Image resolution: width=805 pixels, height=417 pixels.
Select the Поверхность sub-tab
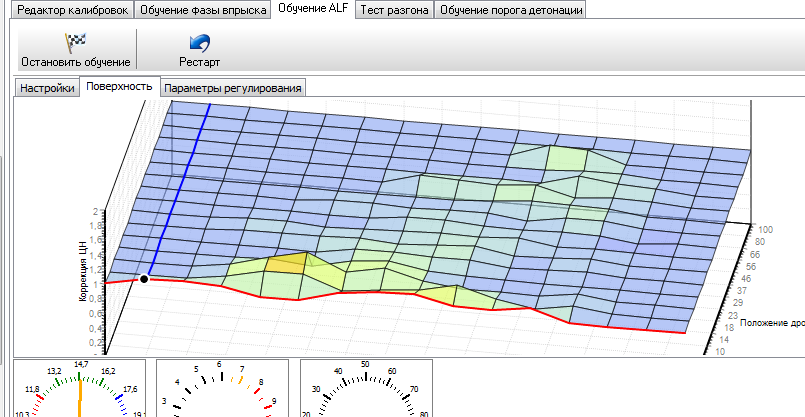tap(119, 87)
